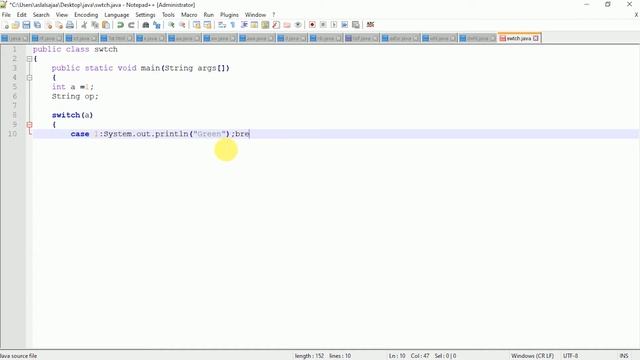The height and width of the screenshot is (360, 640).
Task: Open the Edit menu
Action: [22, 15]
